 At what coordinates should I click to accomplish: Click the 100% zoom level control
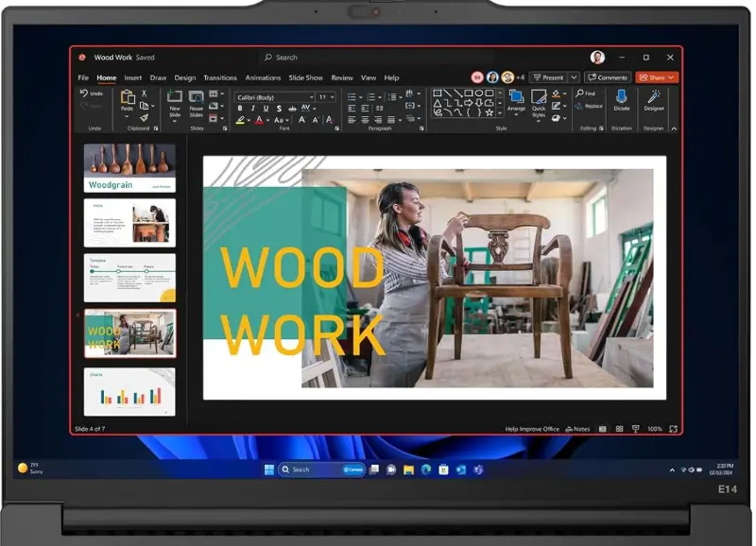tap(654, 428)
